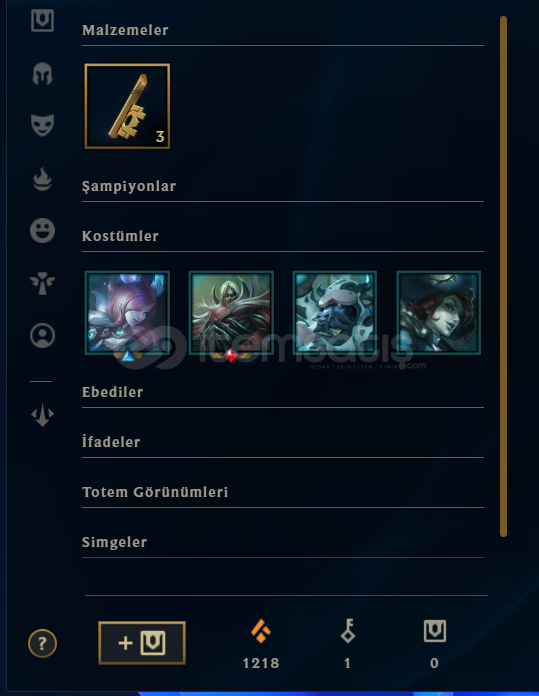The width and height of the screenshot is (539, 696).
Task: Click the orange essence 1218 currency icon
Action: pos(261,631)
